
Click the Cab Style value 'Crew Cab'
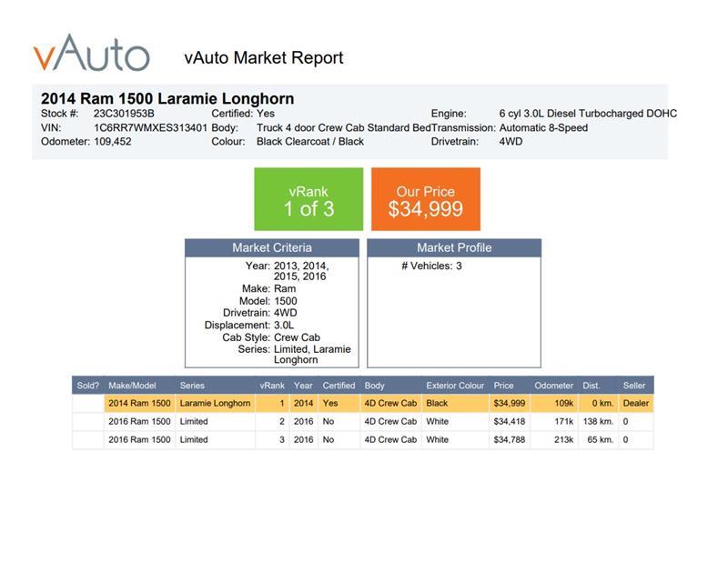pyautogui.click(x=297, y=337)
